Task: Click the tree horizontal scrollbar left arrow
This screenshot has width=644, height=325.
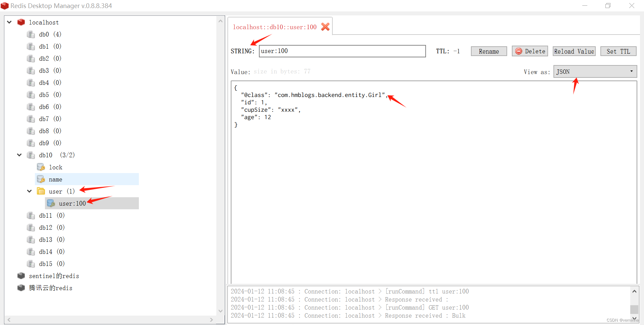Action: (9, 320)
